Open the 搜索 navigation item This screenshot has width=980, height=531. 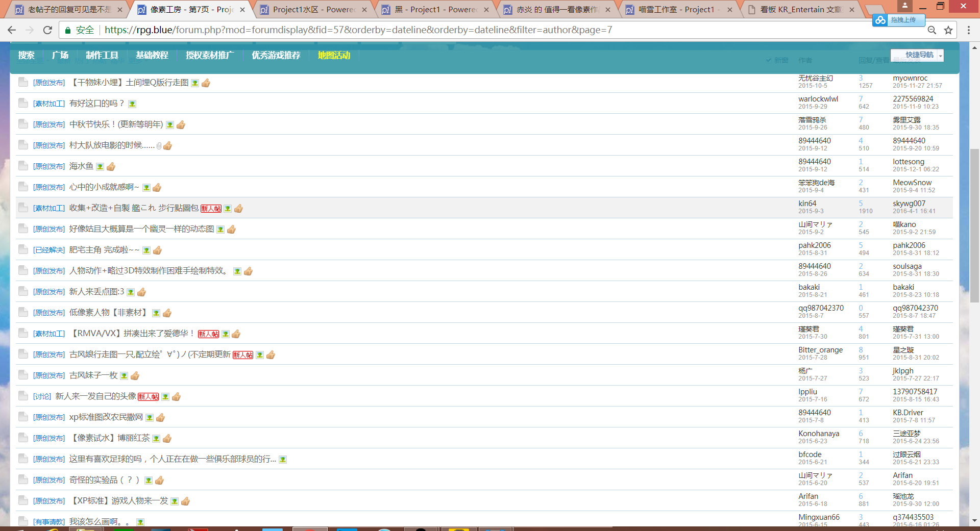click(27, 55)
